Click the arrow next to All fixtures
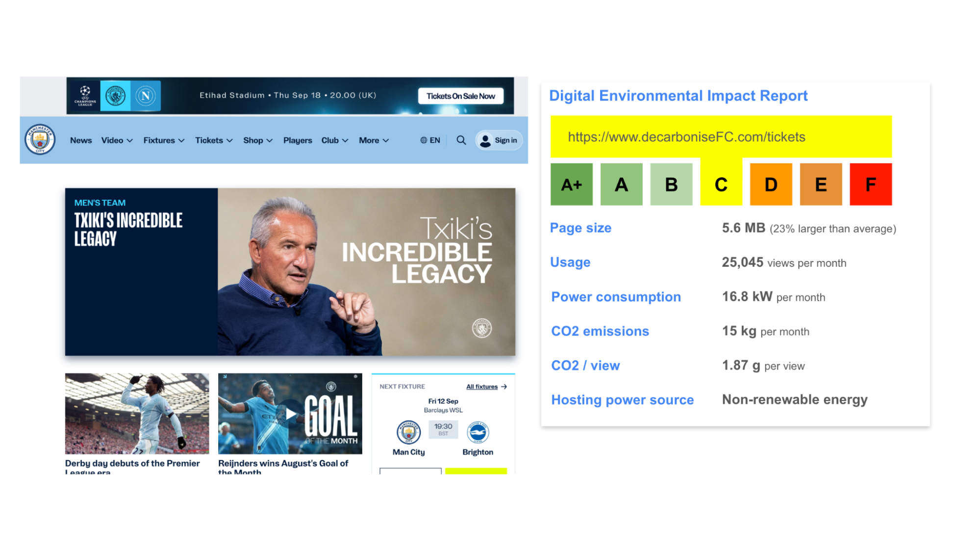 504,387
